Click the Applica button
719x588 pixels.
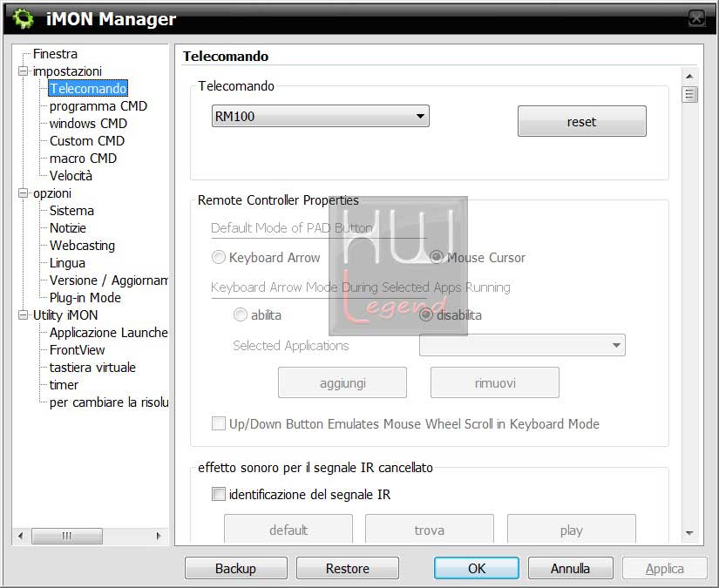664,568
